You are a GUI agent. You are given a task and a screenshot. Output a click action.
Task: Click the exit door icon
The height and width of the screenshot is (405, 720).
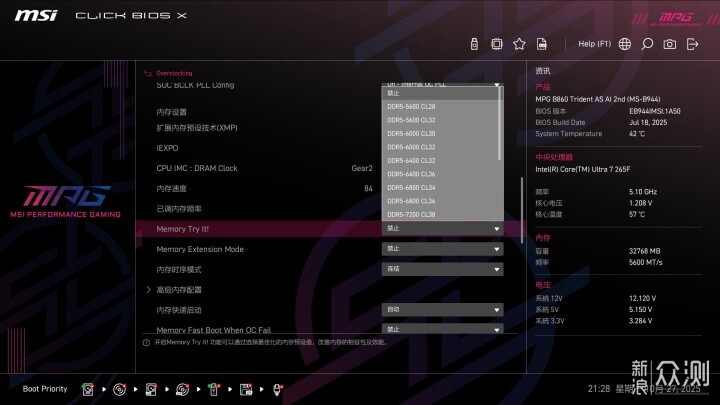click(x=692, y=44)
